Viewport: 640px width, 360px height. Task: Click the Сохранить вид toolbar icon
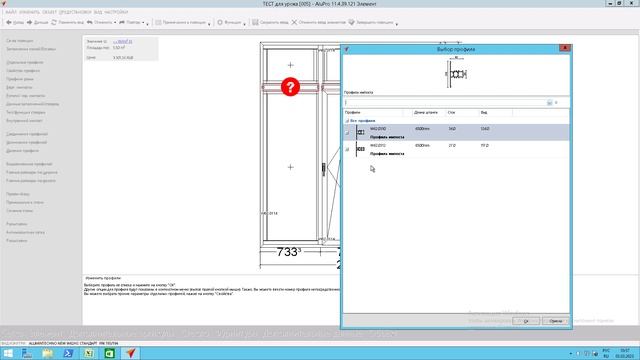click(x=255, y=22)
